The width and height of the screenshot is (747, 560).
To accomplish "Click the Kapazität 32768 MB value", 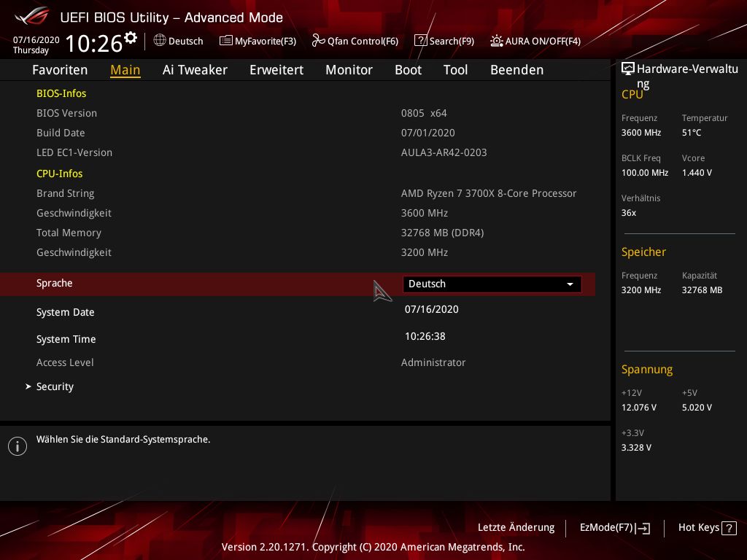I will [x=702, y=289].
